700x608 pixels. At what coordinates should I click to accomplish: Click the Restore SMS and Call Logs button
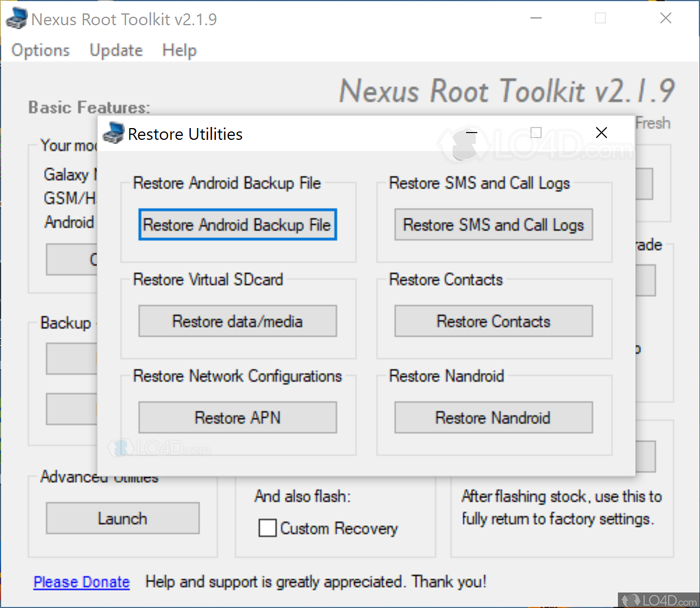tap(494, 225)
